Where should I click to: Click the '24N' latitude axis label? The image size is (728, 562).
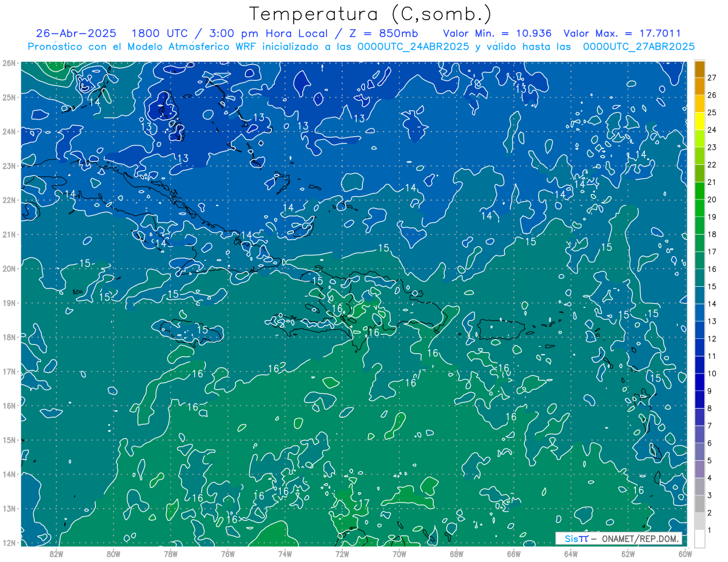9,132
